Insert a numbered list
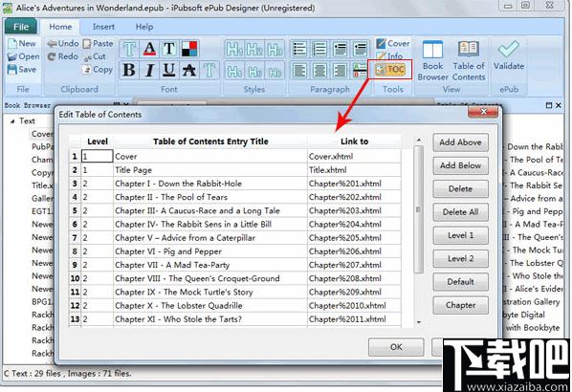Screen dimensions: 572x392 319,49
